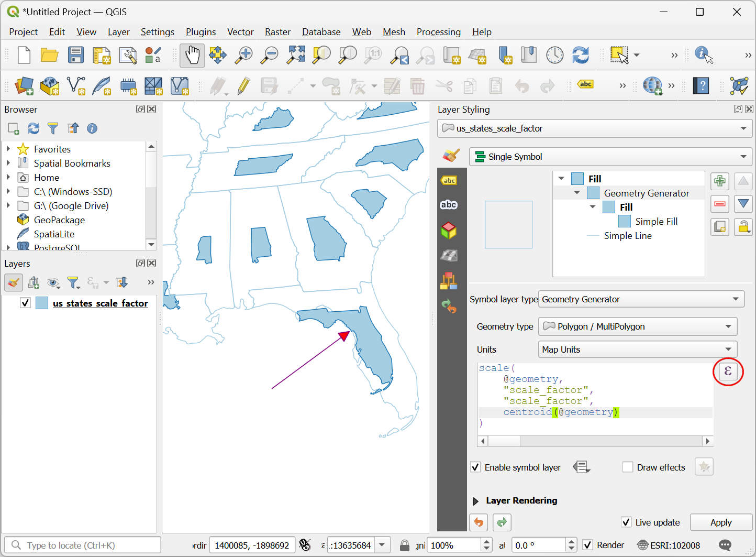Open the expression editor epsilon button
The image size is (756, 557).
(x=728, y=372)
